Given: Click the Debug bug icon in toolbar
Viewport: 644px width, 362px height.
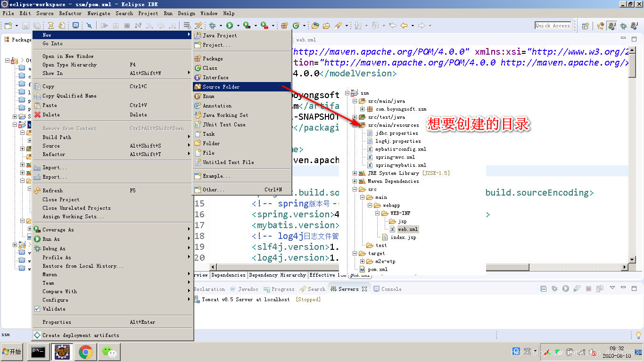Looking at the screenshot, I should [212, 25].
